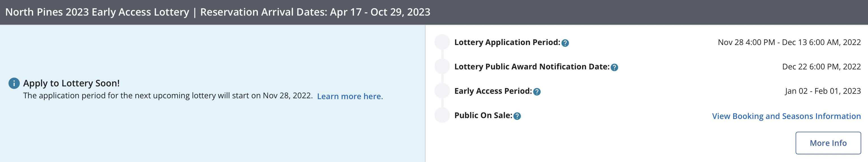Screen dimensions: 868x162
Task: Click the Lottery Public Award Notification timeline circle
Action: pyautogui.click(x=442, y=67)
